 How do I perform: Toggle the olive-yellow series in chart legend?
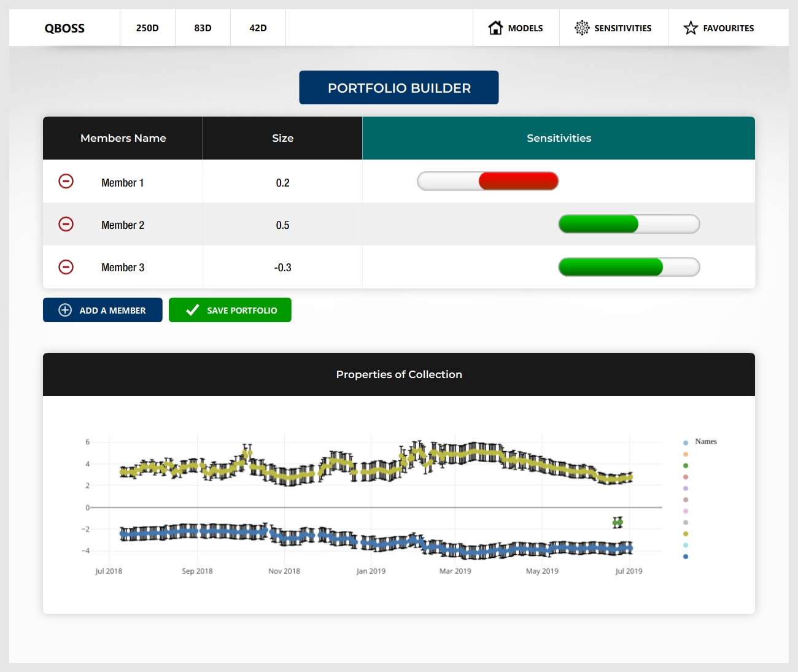point(686,534)
